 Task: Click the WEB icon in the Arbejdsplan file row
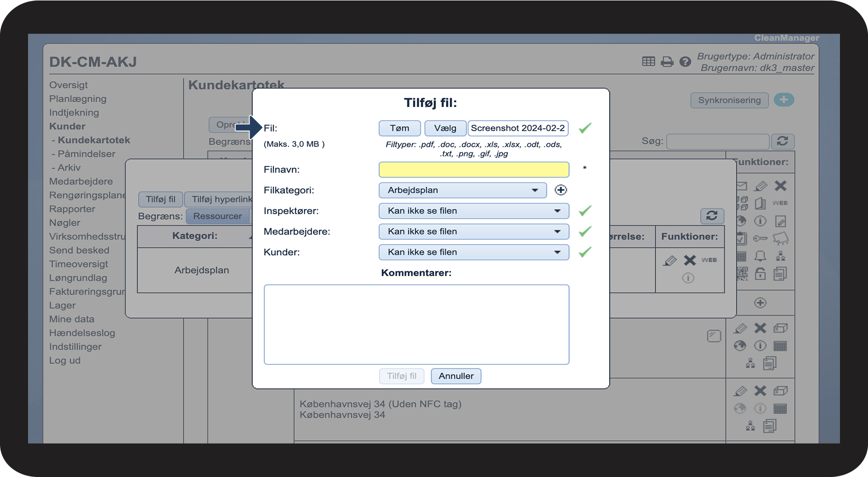[709, 260]
